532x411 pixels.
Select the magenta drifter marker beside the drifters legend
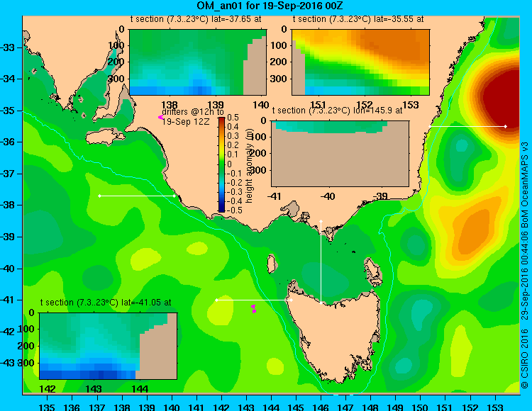160,117
